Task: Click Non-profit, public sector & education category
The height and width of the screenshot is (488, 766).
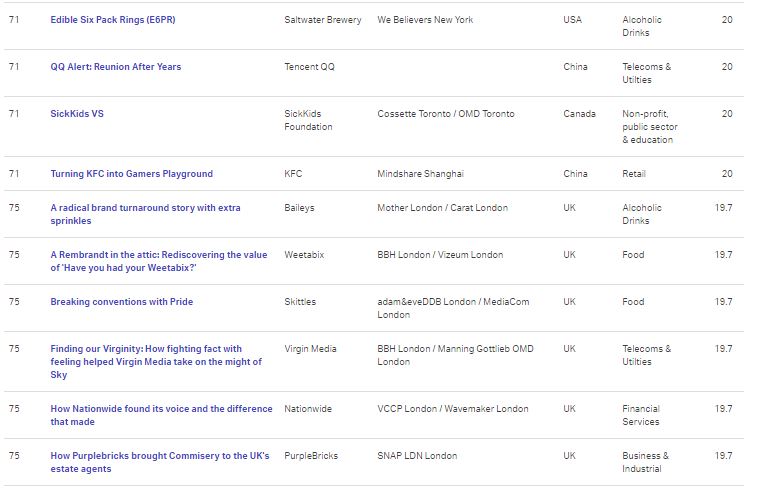Action: coord(650,127)
